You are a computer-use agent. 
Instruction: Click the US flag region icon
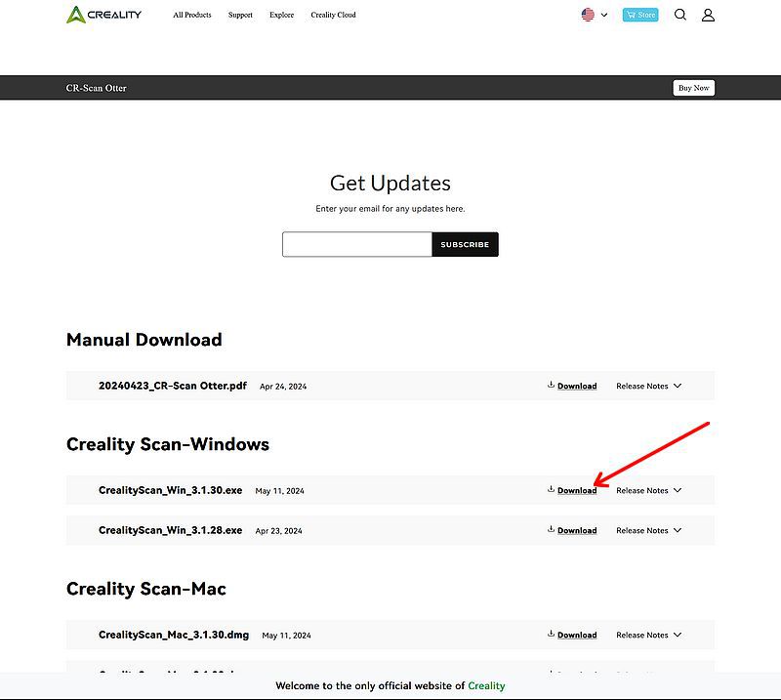[588, 15]
